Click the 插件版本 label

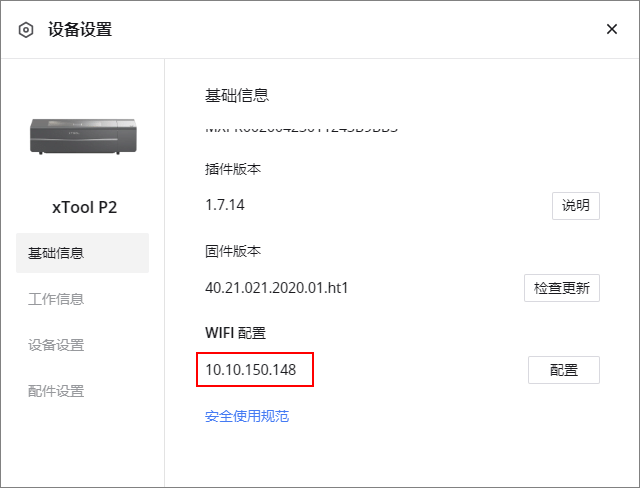point(233,169)
